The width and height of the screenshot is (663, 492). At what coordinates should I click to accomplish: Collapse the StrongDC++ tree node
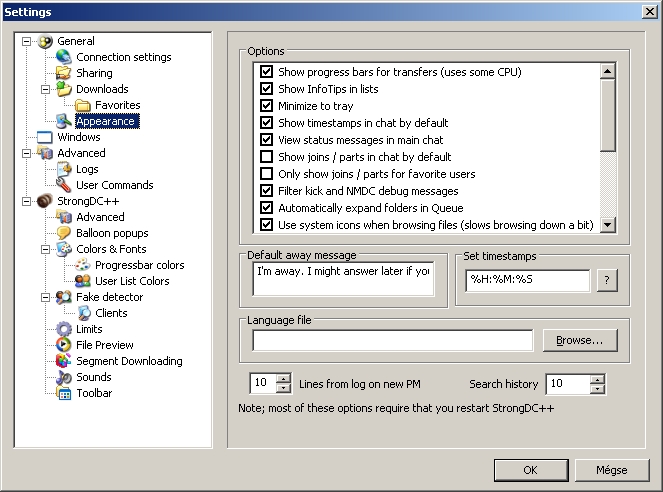click(25, 201)
